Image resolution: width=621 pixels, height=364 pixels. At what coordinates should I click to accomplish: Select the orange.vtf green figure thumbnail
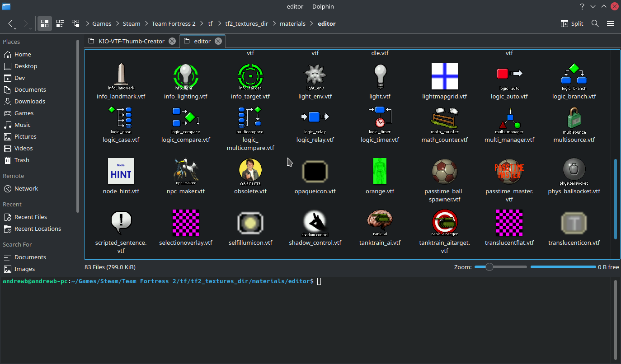(380, 171)
